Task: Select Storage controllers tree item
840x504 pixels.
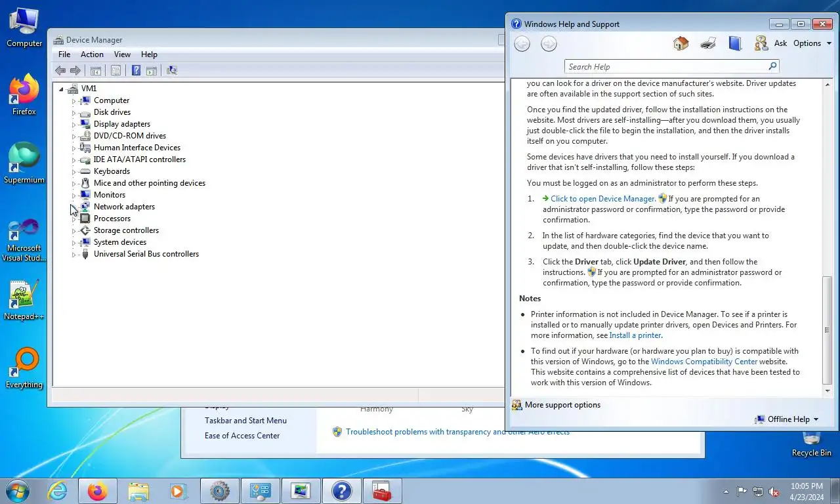Action: 126,230
